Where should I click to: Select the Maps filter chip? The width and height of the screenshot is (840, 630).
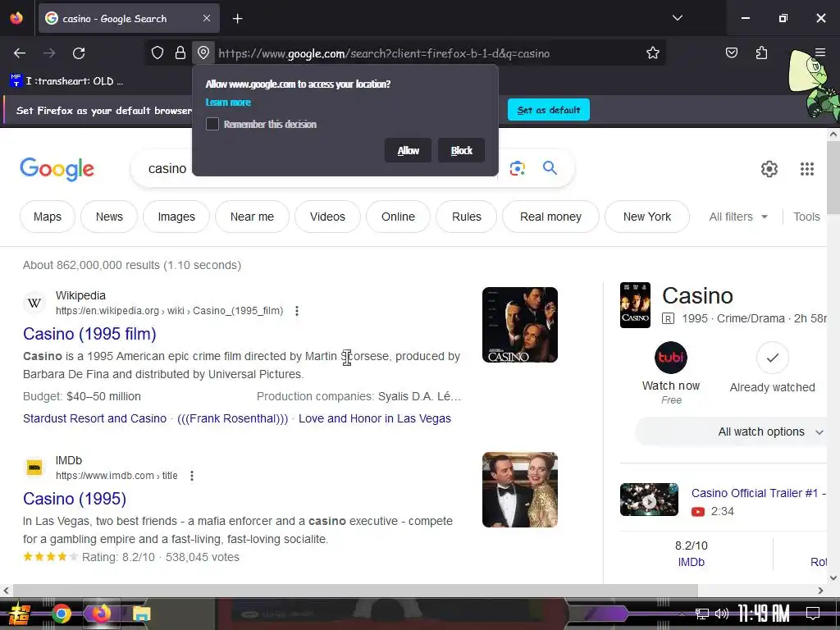[47, 217]
